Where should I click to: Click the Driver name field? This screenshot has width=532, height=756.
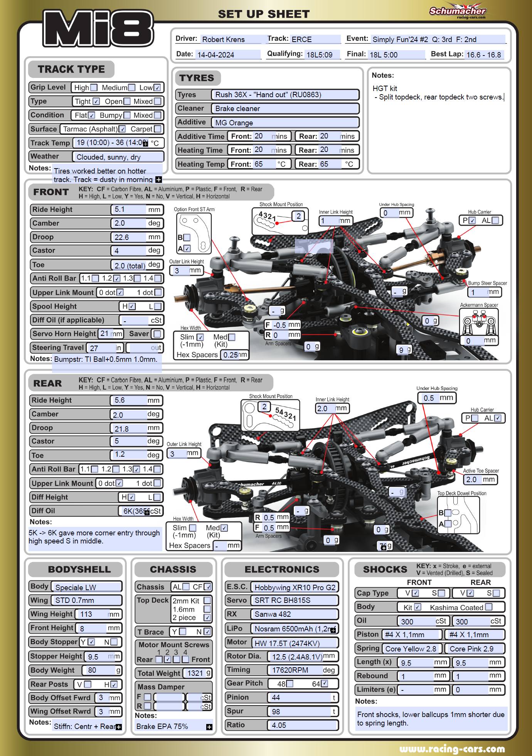(x=231, y=39)
